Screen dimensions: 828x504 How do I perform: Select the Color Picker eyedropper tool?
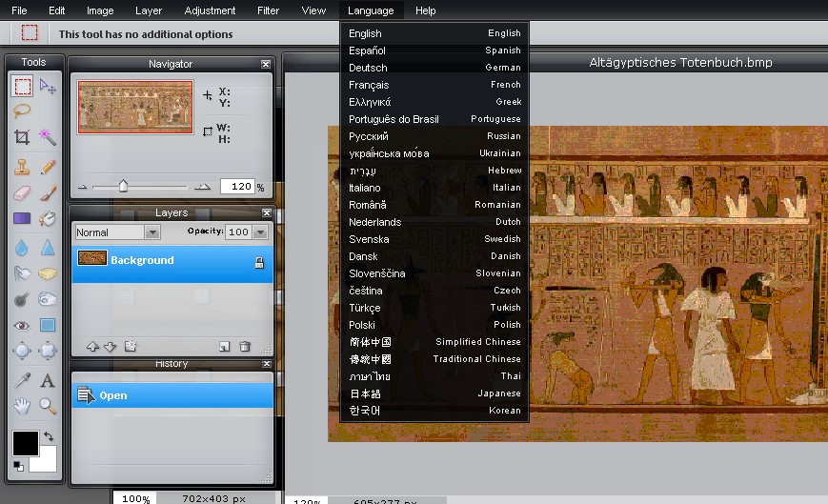tap(22, 380)
